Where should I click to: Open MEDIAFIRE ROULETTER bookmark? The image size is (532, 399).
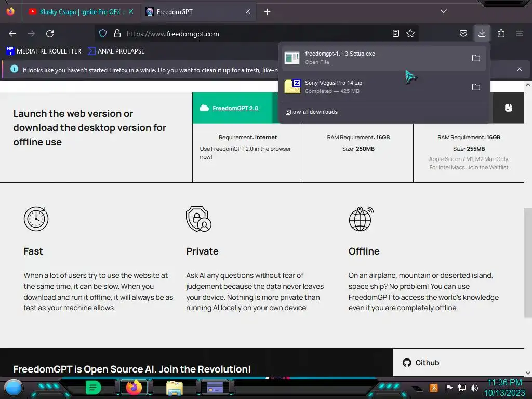point(44,51)
